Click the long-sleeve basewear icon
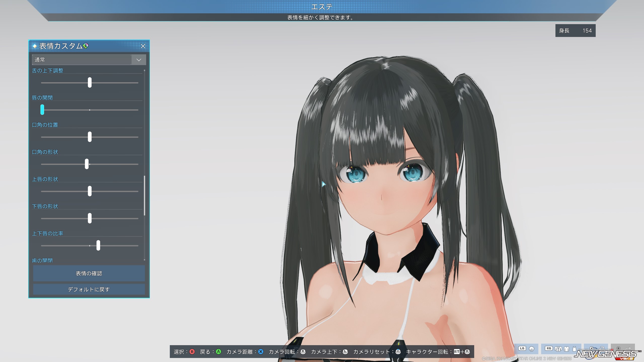 [567, 349]
